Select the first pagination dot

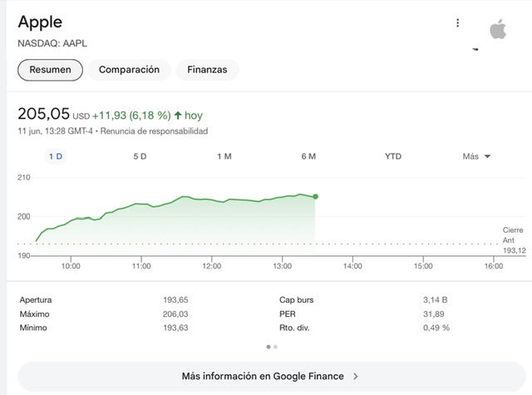pos(268,347)
